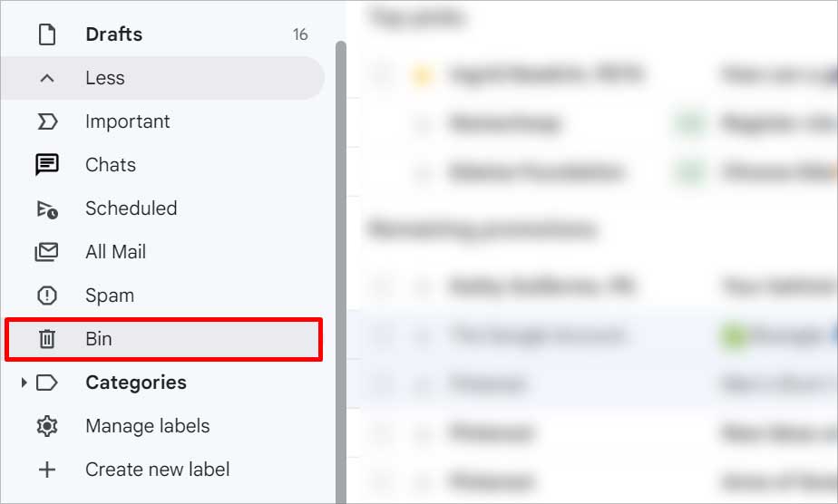Click the Categories label tag icon
Image resolution: width=838 pixels, height=504 pixels.
pyautogui.click(x=46, y=383)
